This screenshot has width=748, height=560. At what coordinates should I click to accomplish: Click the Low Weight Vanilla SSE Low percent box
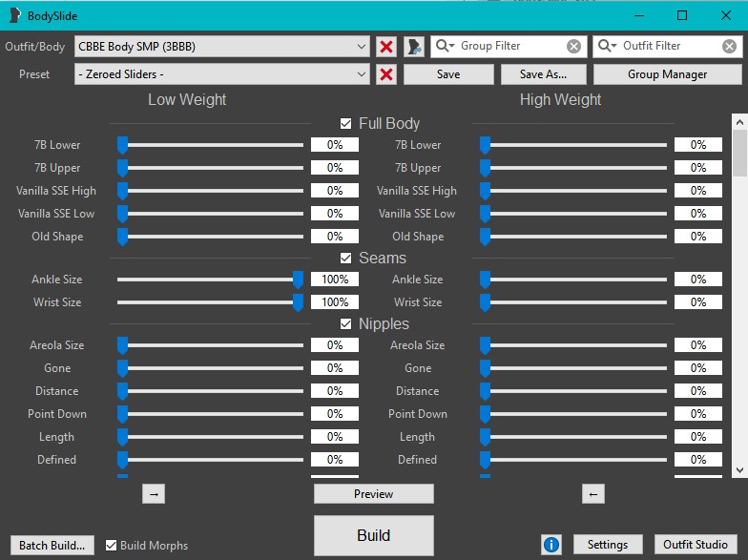[x=335, y=214]
